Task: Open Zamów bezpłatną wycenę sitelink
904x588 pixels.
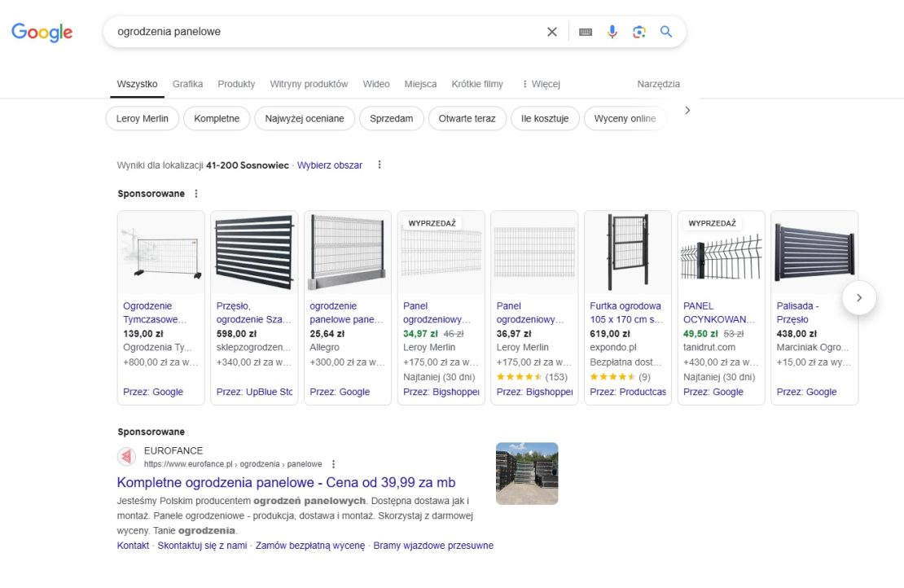Action: point(310,546)
